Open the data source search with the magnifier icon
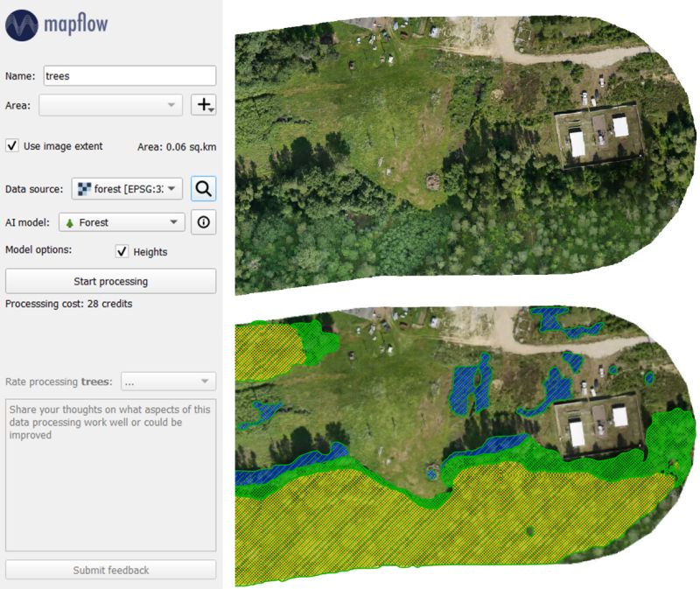Viewport: 700px width, 589px height. (x=204, y=189)
